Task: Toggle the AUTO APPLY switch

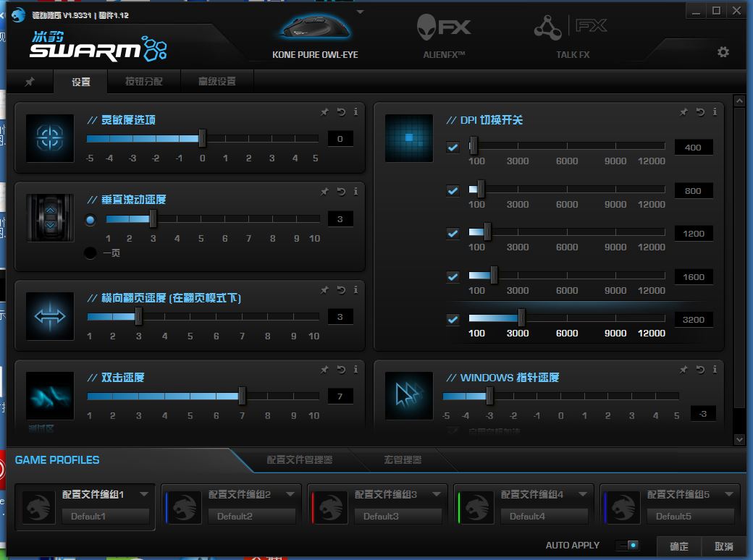Action: point(628,545)
